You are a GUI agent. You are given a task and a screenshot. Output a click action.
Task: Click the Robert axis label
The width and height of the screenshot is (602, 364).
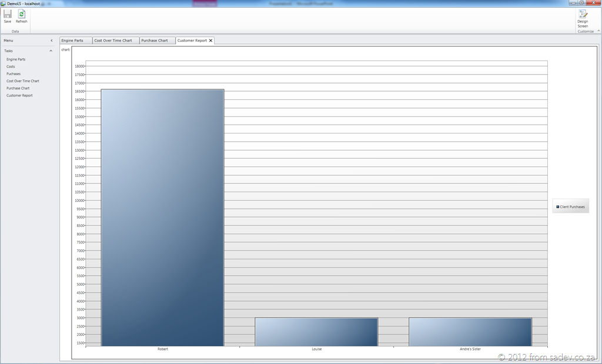pos(163,349)
